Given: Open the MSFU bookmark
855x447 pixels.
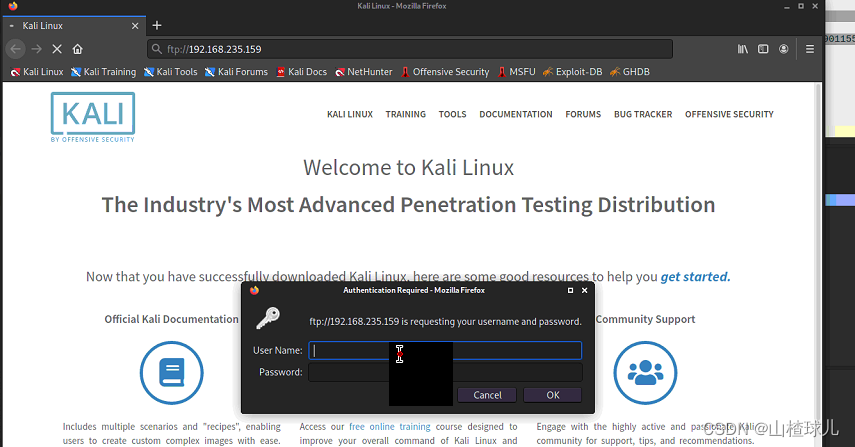Looking at the screenshot, I should (516, 72).
